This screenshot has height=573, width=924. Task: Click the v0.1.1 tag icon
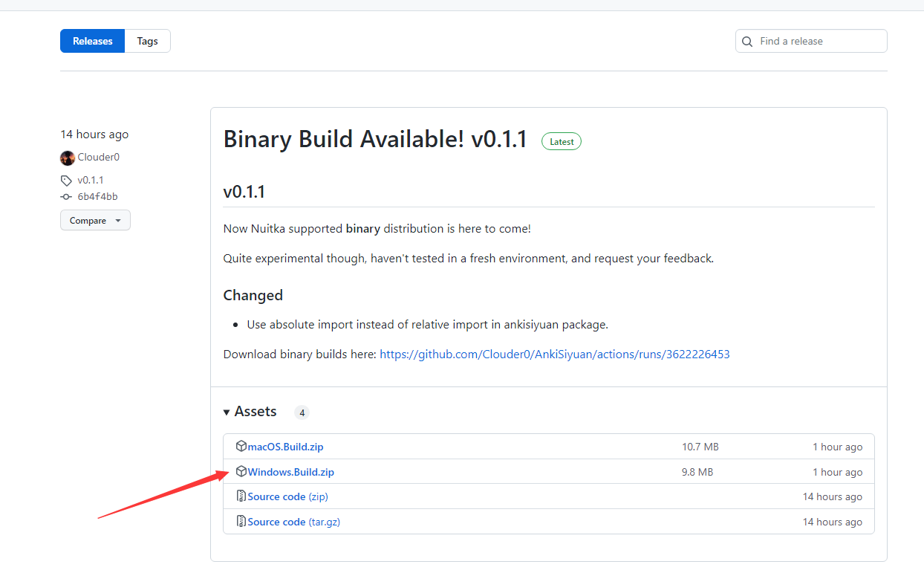tap(67, 181)
